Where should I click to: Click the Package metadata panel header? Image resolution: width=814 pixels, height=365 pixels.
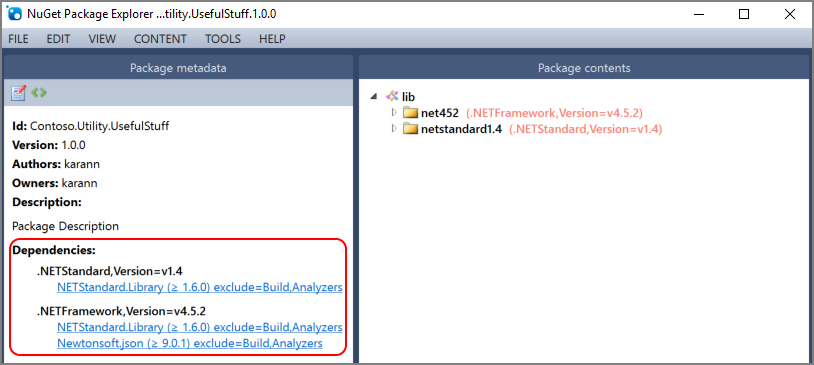[178, 68]
